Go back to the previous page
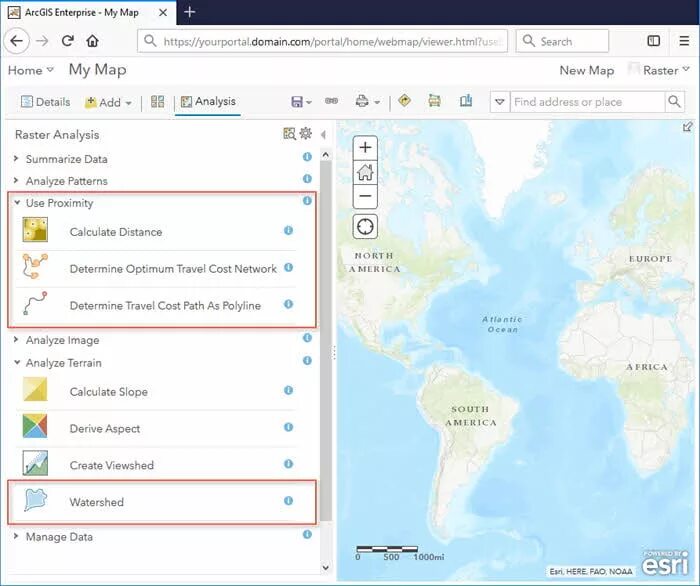Viewport: 700px width, 586px height. [17, 41]
